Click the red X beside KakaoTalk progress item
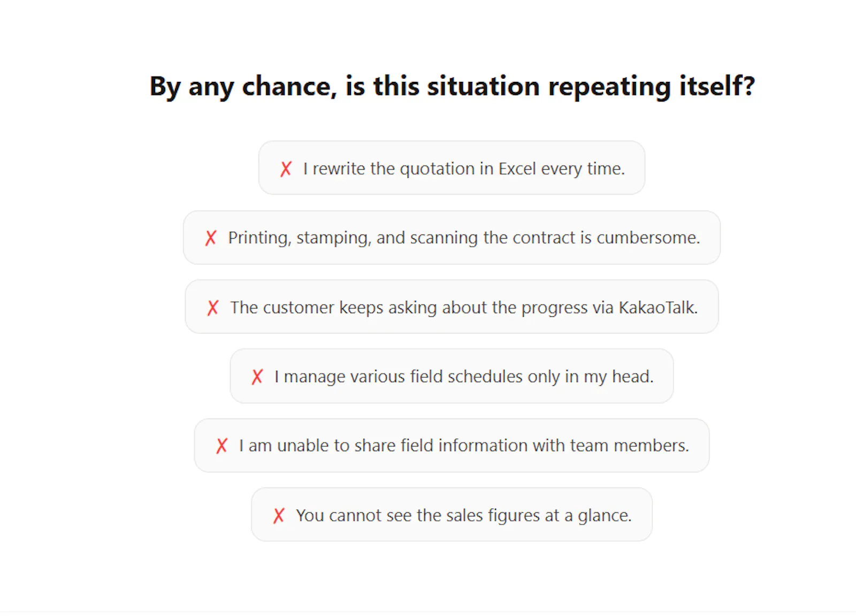 coord(213,307)
